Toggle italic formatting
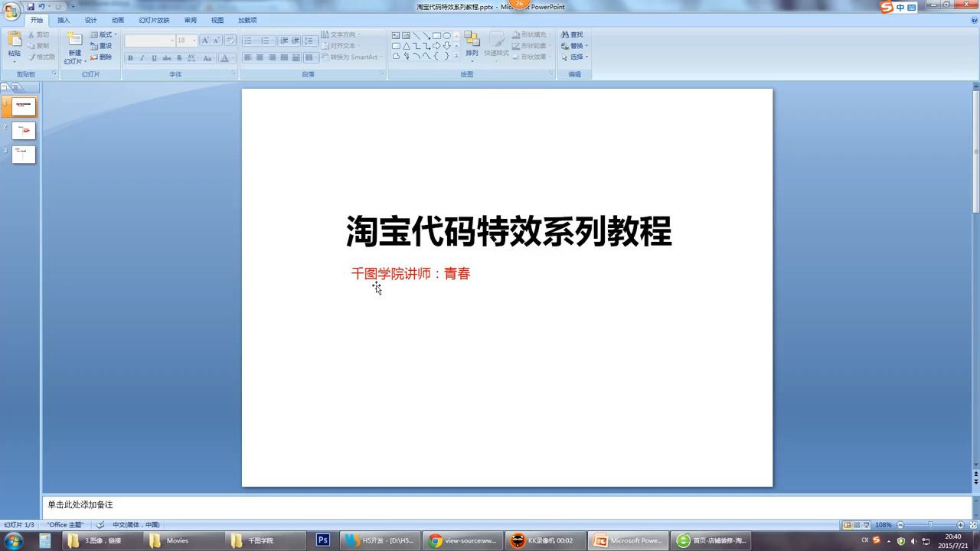Screen dimensions: 980x551 point(142,58)
